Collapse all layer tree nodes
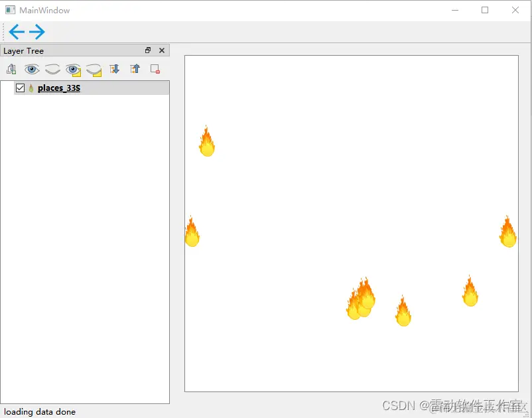This screenshot has height=418, width=532. coord(135,69)
